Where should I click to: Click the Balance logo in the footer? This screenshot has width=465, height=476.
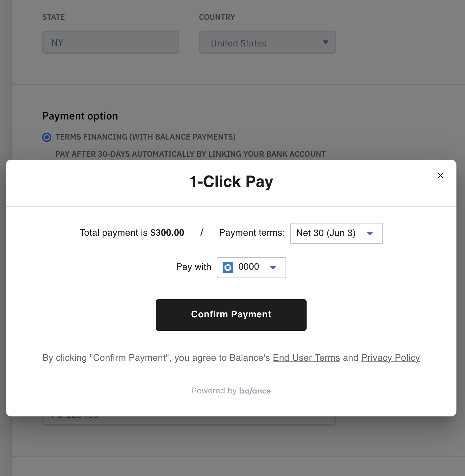255,391
